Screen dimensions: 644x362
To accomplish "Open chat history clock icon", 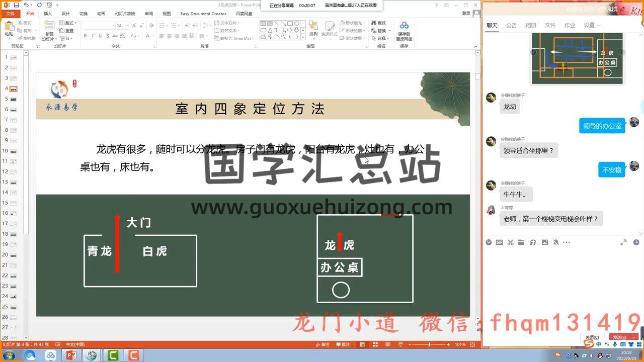I will point(636,242).
